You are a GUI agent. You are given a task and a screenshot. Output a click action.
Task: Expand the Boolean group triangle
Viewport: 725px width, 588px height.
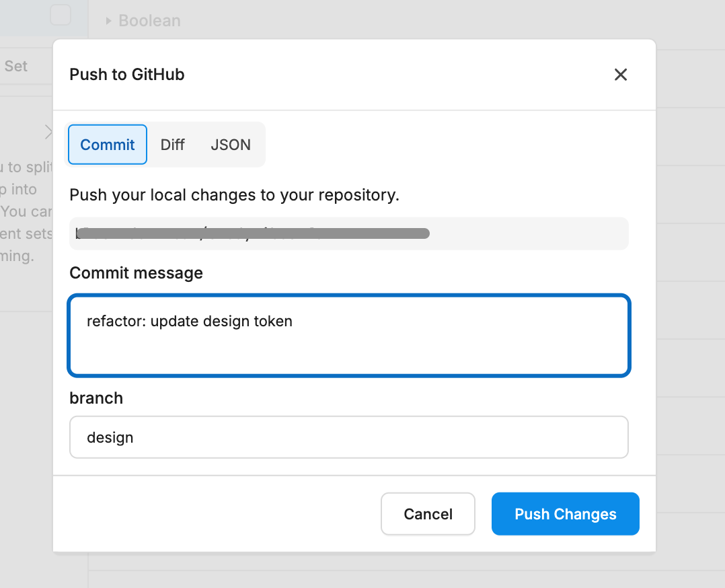[108, 21]
